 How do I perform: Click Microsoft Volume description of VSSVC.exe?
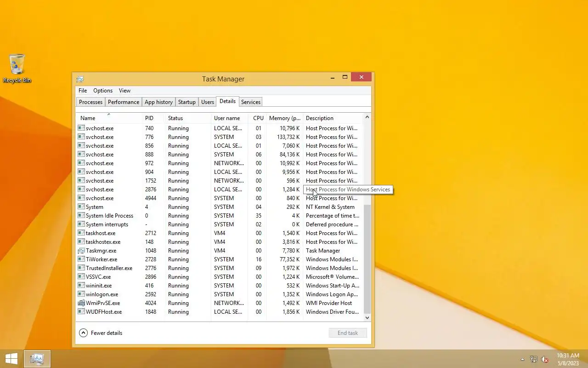(333, 277)
